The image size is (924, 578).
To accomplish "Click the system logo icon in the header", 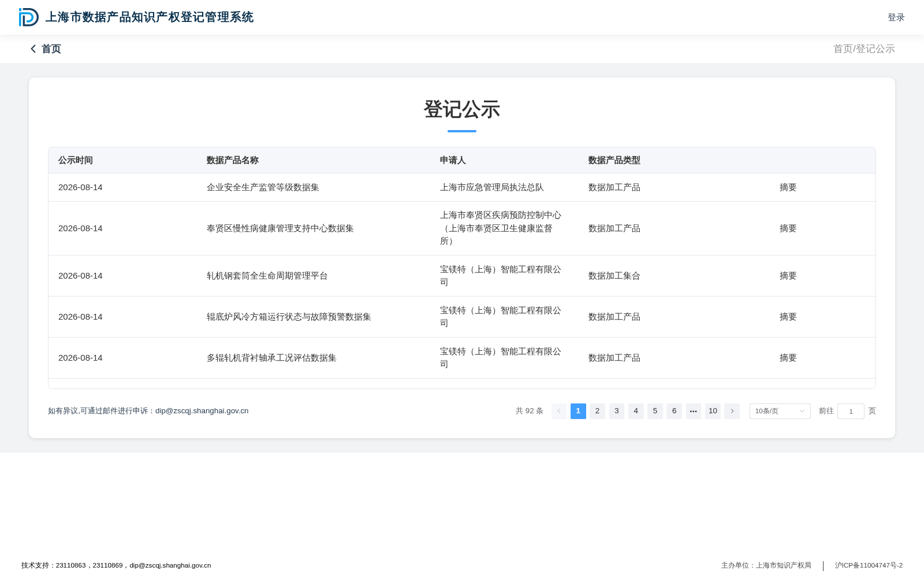I will point(29,17).
